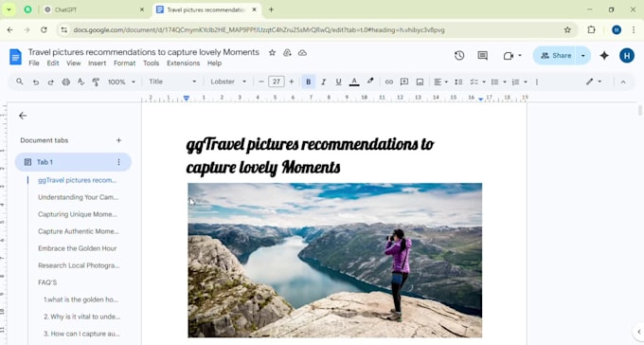644x345 pixels.
Task: Open the zoom 100% dropdown
Action: [x=121, y=82]
